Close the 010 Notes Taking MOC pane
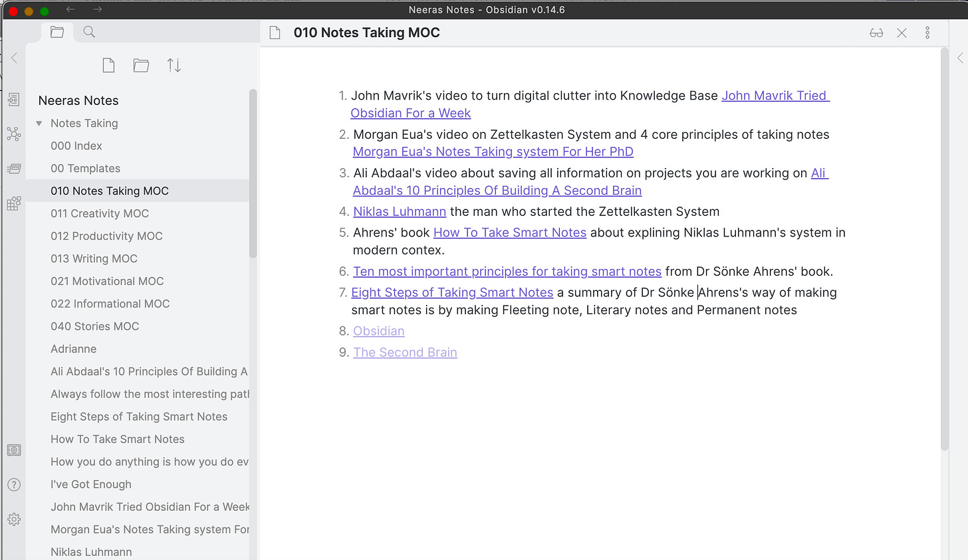The image size is (968, 560). [x=902, y=33]
